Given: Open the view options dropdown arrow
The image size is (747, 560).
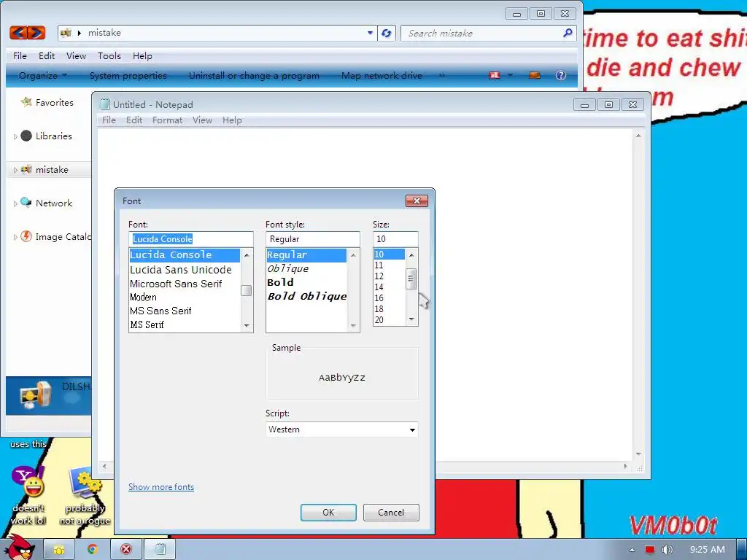Looking at the screenshot, I should [510, 75].
